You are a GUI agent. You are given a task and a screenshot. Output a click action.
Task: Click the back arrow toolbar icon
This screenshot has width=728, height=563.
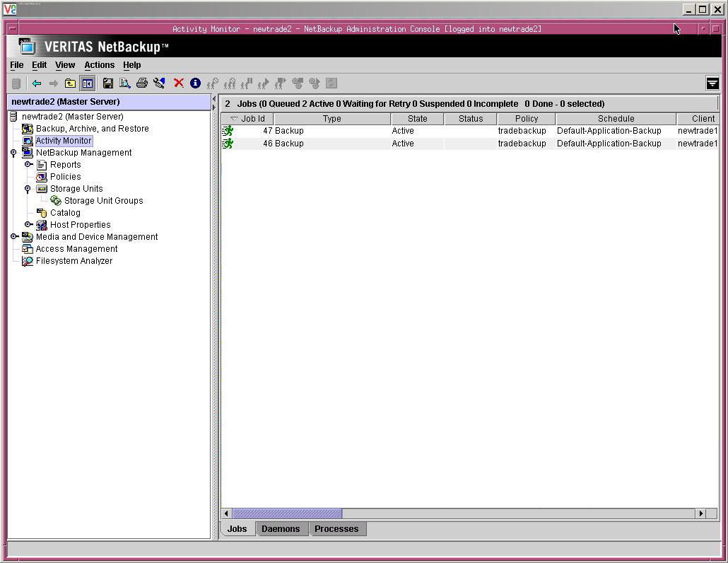pyautogui.click(x=37, y=83)
